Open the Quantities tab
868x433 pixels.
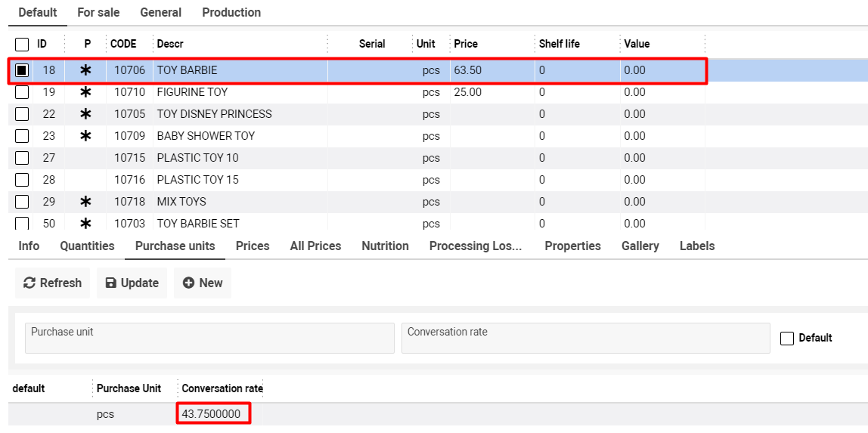coord(87,246)
